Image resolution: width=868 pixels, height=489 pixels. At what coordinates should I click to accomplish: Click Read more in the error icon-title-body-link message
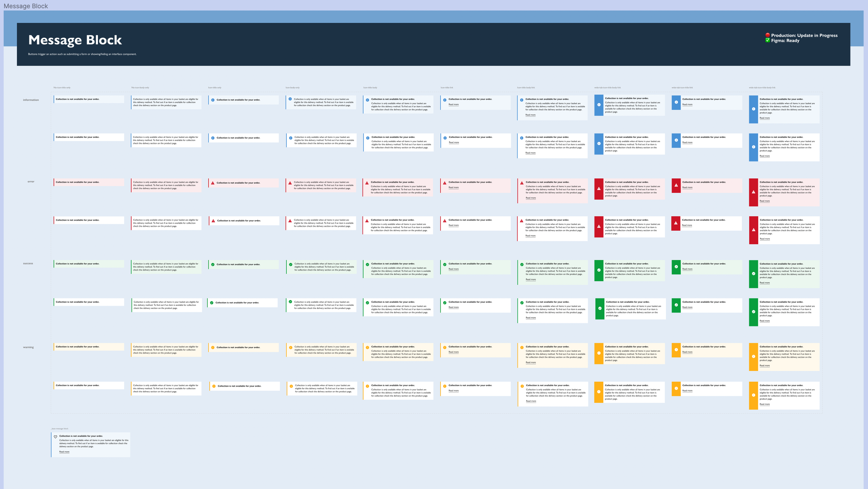(531, 198)
